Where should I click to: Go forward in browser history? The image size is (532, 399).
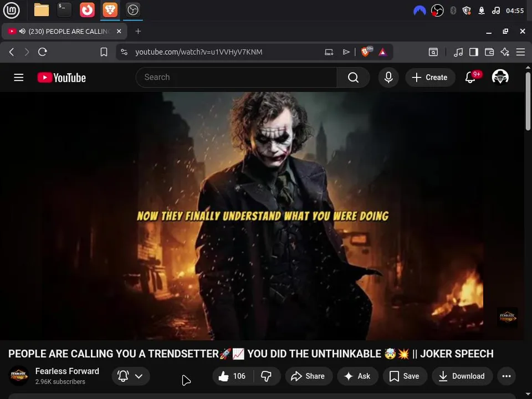(27, 52)
